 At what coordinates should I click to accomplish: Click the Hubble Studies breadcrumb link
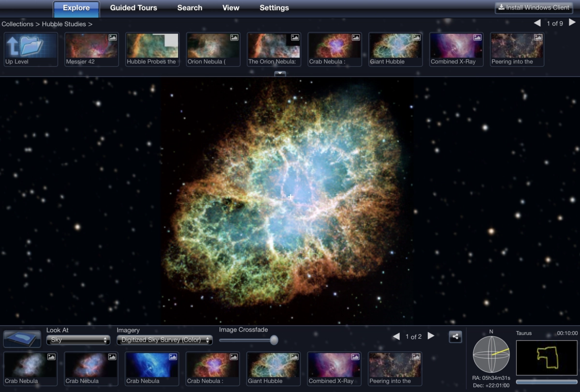[x=64, y=24]
